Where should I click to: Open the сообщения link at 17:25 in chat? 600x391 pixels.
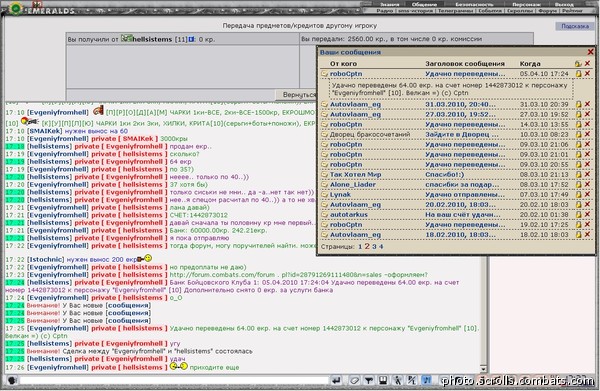(x=129, y=321)
